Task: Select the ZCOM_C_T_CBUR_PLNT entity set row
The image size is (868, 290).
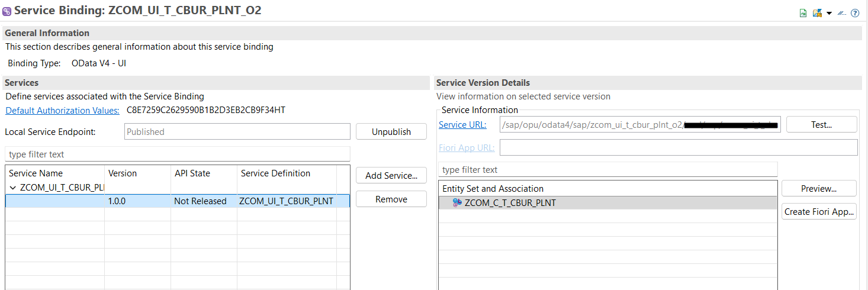Action: coord(607,203)
